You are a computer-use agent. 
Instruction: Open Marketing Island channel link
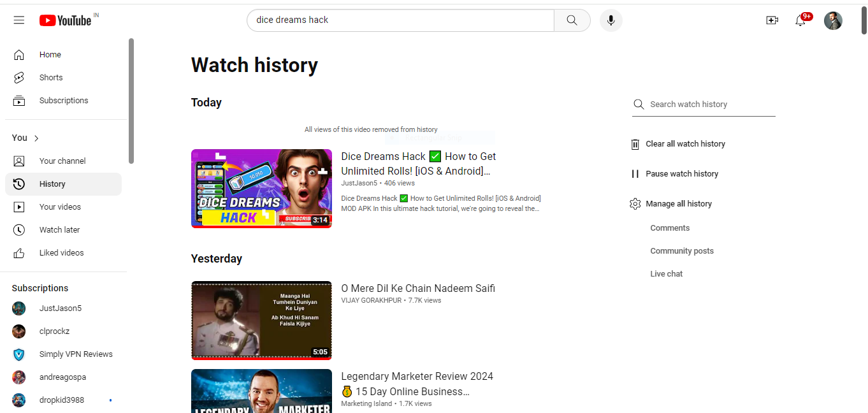[366, 403]
